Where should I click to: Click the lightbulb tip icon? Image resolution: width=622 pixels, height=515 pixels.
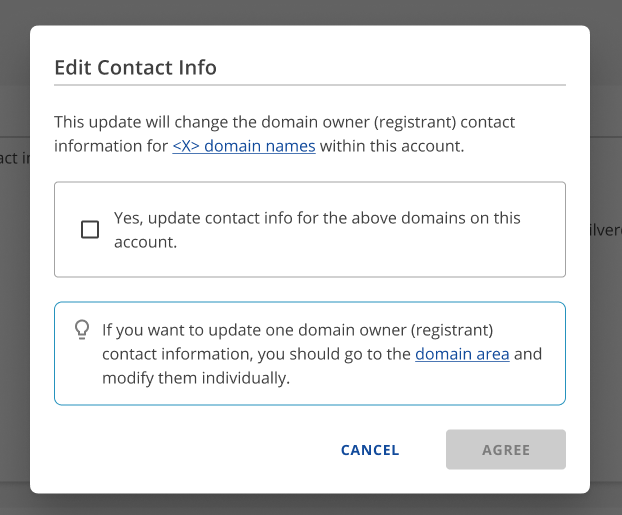83,329
